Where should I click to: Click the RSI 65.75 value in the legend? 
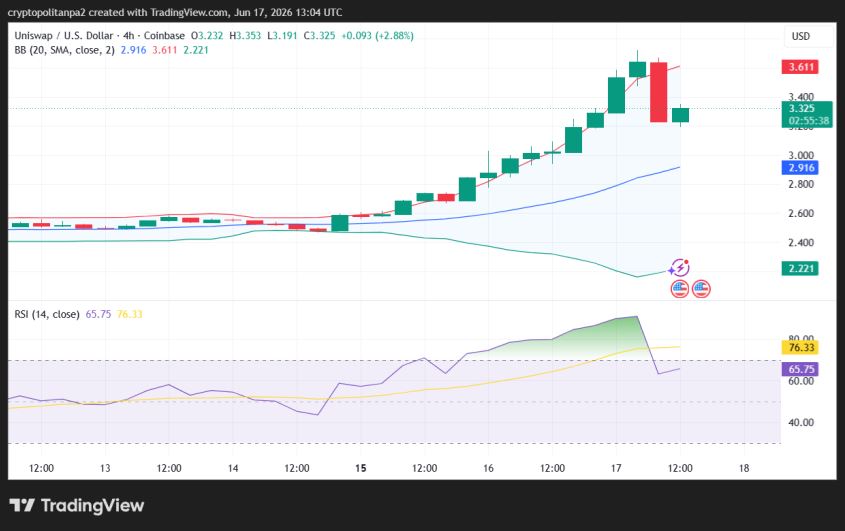tap(98, 314)
